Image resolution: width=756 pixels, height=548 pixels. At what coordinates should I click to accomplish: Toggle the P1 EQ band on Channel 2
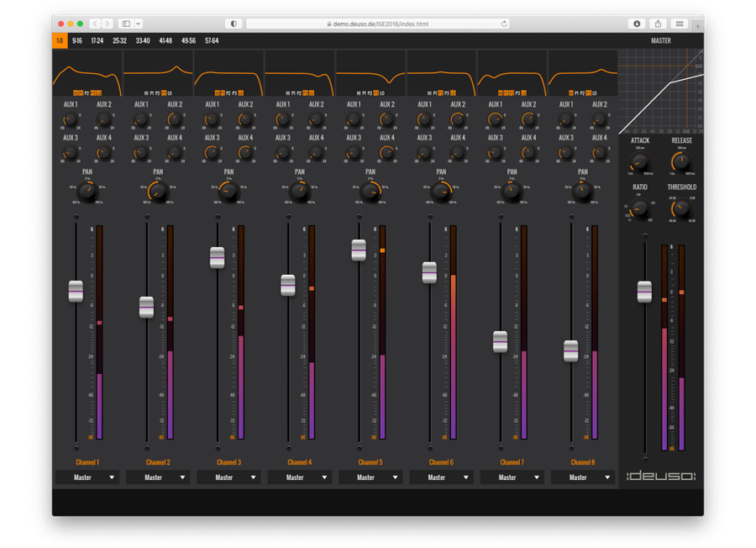(x=152, y=93)
